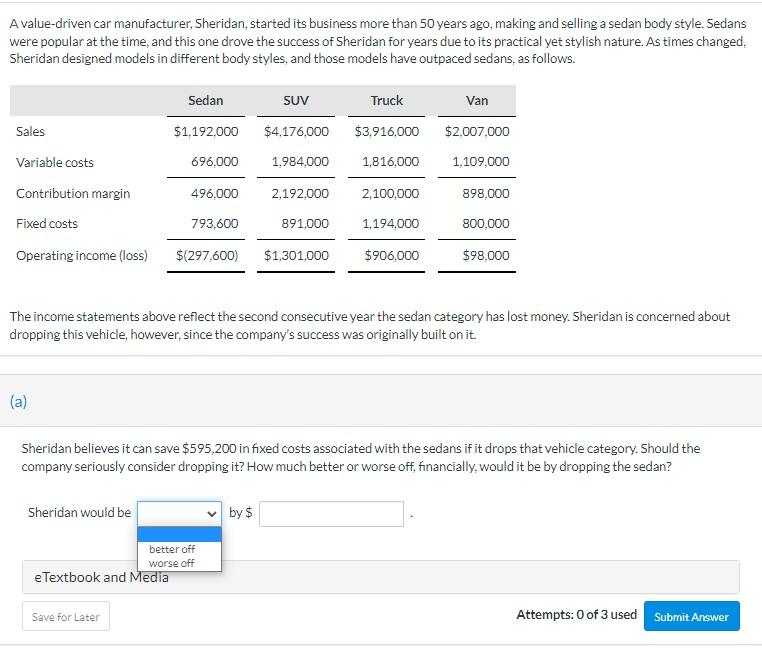Click Sedan contribution margin 496,000
Image resolution: width=762 pixels, height=652 pixels.
tap(215, 193)
